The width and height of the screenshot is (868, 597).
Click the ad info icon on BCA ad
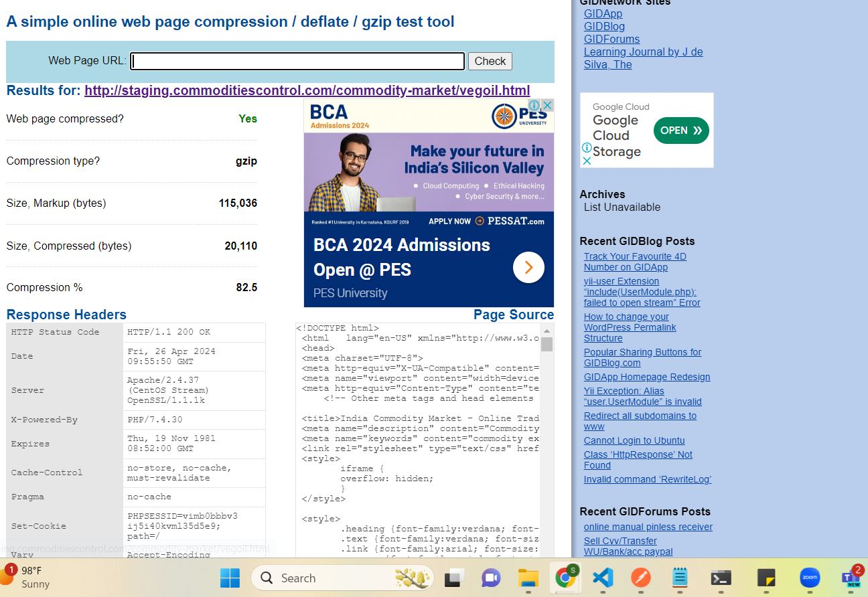point(534,105)
